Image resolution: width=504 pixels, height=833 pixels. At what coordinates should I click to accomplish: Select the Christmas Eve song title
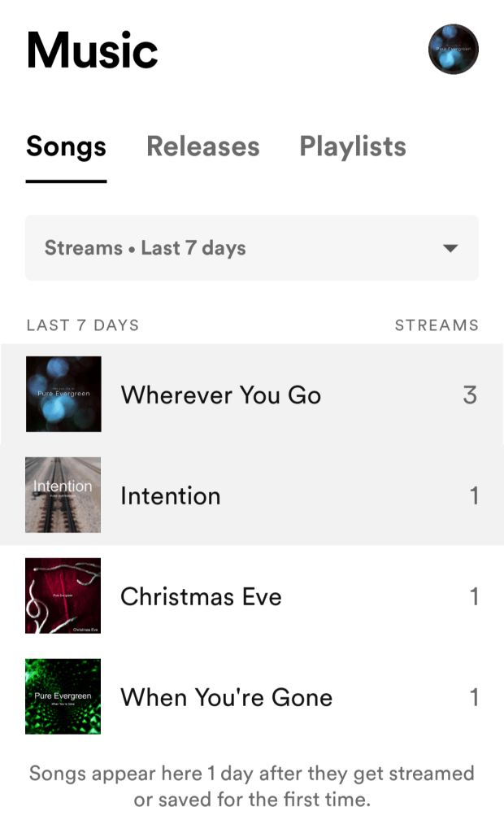click(x=201, y=597)
